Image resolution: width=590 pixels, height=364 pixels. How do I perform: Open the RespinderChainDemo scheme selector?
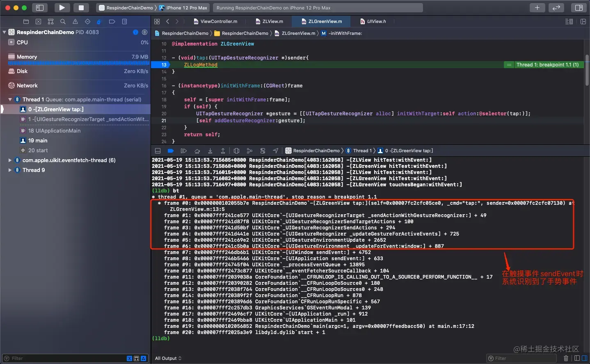tap(126, 8)
